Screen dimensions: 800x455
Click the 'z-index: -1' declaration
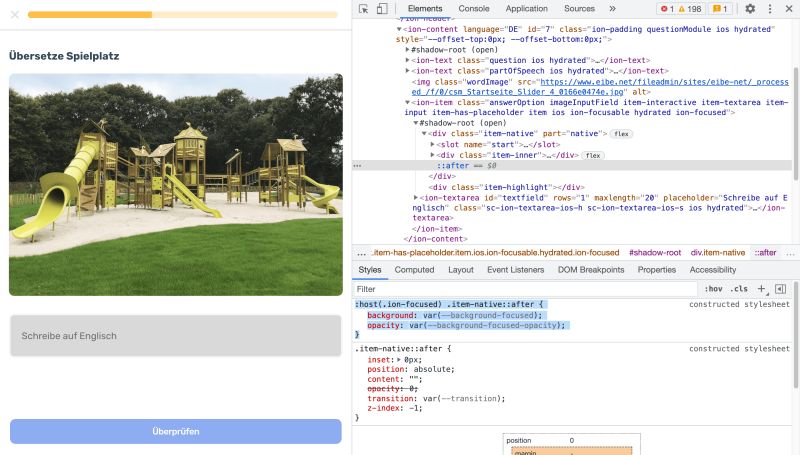coord(394,408)
